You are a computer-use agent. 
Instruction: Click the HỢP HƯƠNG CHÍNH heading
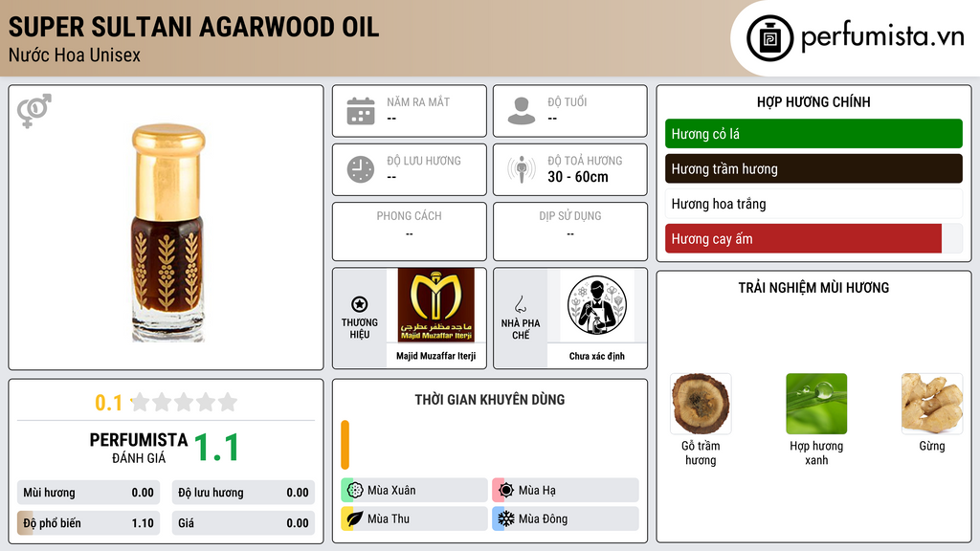tap(813, 101)
